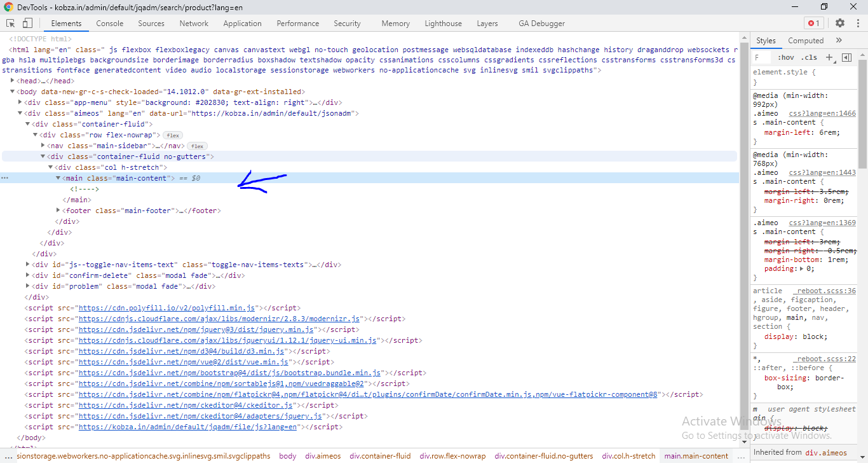
Task: Open the ckeditor.js script link
Action: (x=186, y=405)
